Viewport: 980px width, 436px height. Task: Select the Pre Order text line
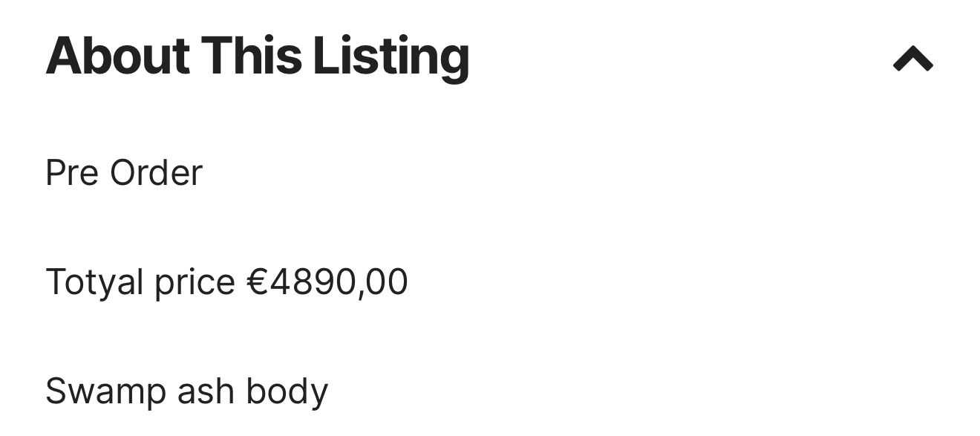pos(124,173)
